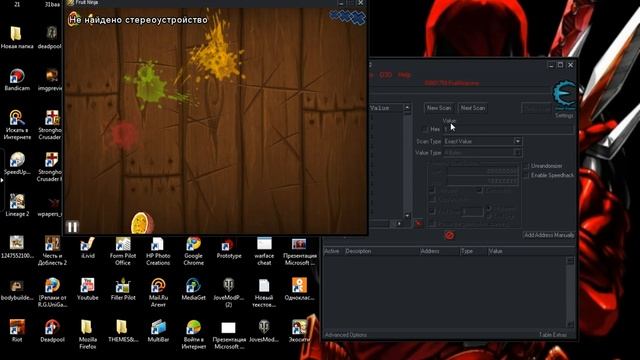Open HP Photo Creations desktop shortcut

point(158,251)
